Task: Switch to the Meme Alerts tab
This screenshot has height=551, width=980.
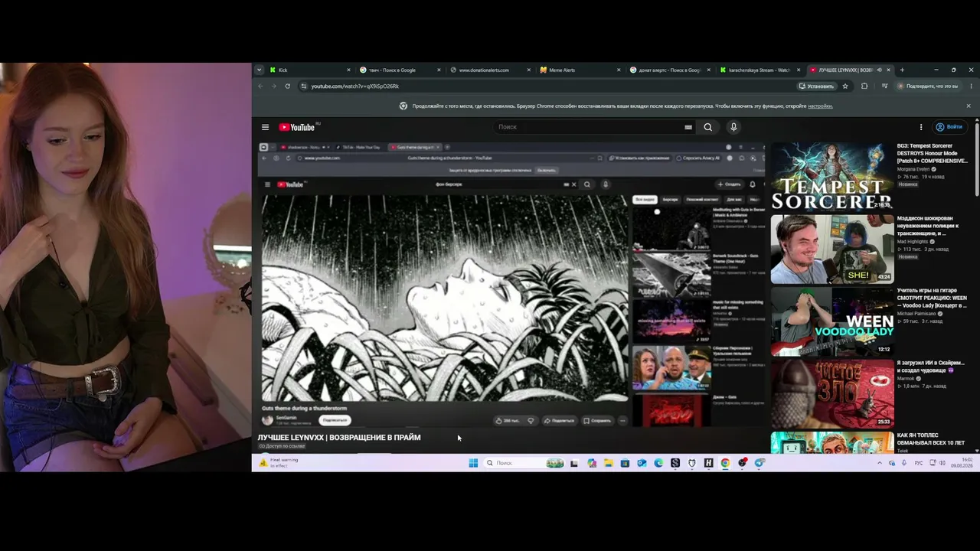Action: [x=580, y=70]
